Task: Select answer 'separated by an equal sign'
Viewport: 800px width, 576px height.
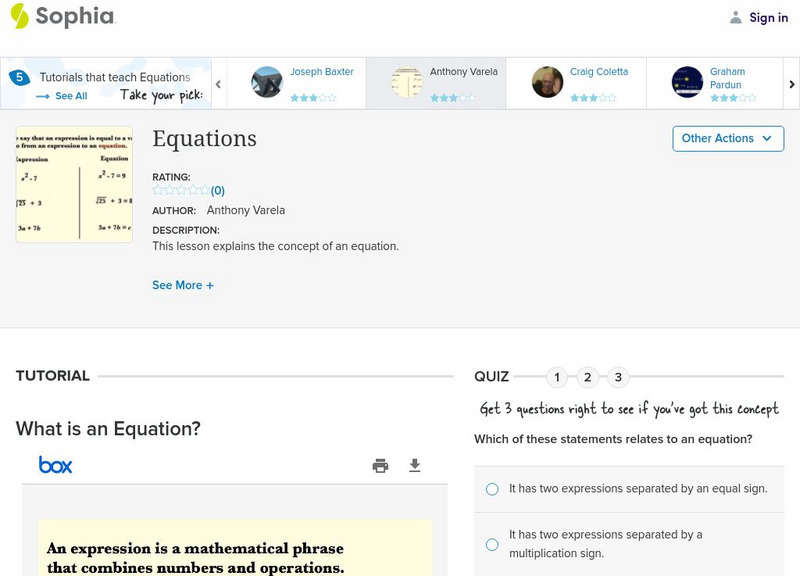Action: (x=492, y=489)
